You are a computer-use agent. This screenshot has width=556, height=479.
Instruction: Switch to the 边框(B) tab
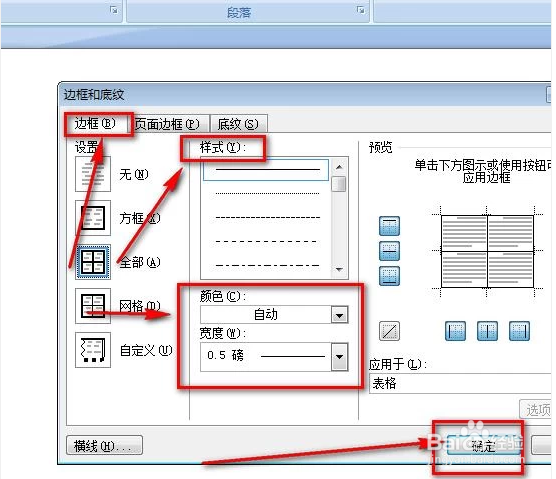point(96,124)
